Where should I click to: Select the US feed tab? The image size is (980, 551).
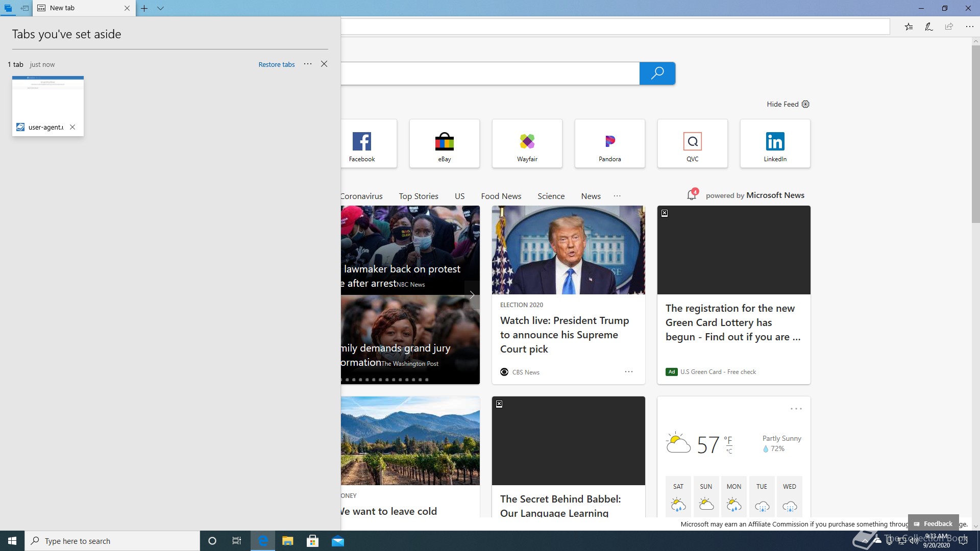(x=459, y=196)
